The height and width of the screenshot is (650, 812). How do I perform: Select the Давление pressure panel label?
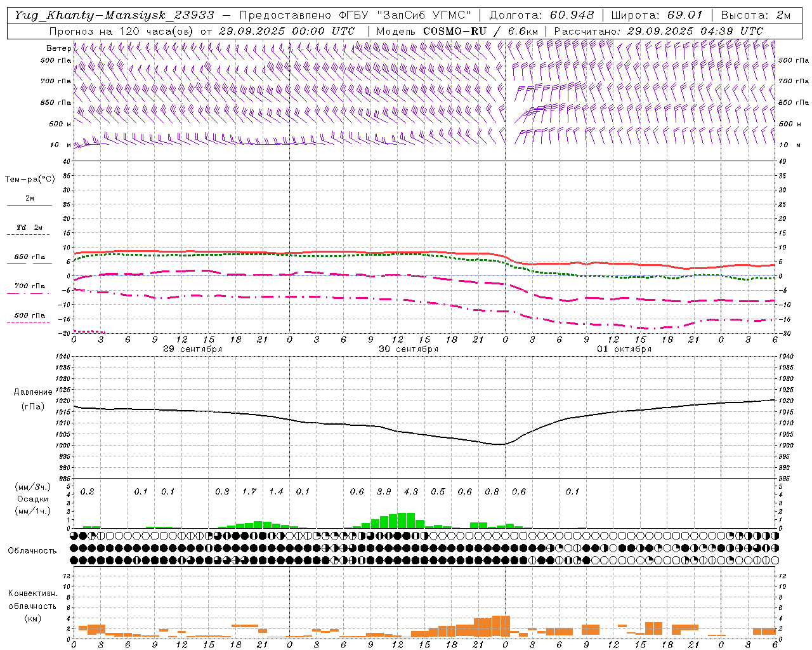tap(33, 392)
